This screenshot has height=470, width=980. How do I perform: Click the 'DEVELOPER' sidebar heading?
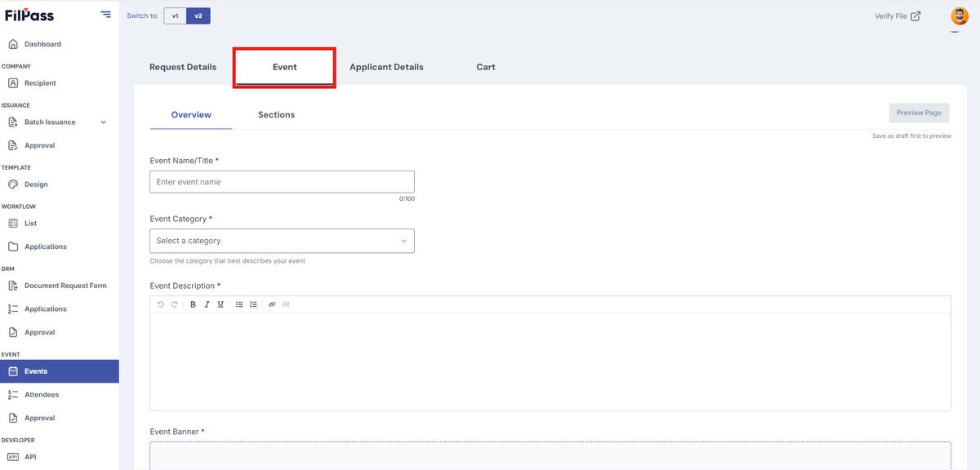(x=19, y=440)
